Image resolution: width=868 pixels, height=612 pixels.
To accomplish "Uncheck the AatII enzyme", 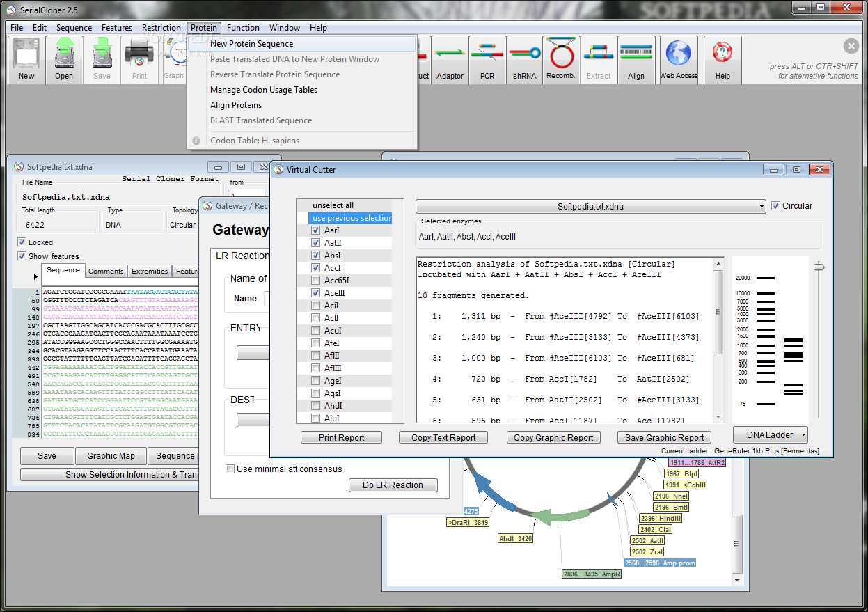I will [x=316, y=243].
